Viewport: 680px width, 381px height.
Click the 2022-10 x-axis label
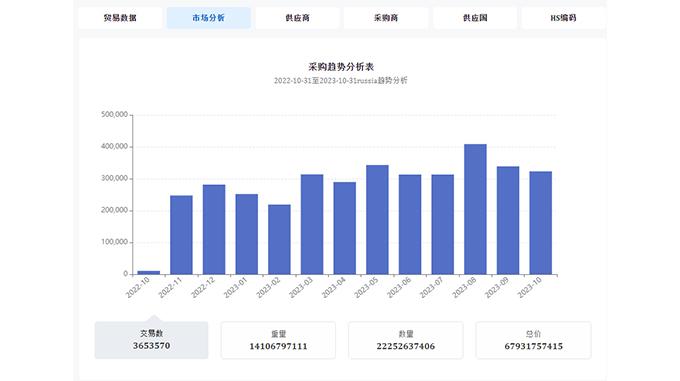pos(137,288)
